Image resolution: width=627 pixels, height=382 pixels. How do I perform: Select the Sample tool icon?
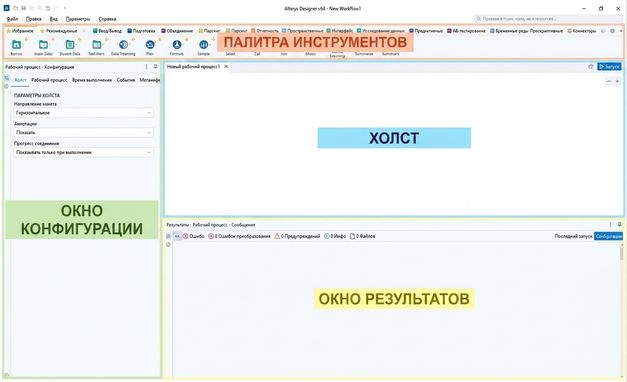204,44
